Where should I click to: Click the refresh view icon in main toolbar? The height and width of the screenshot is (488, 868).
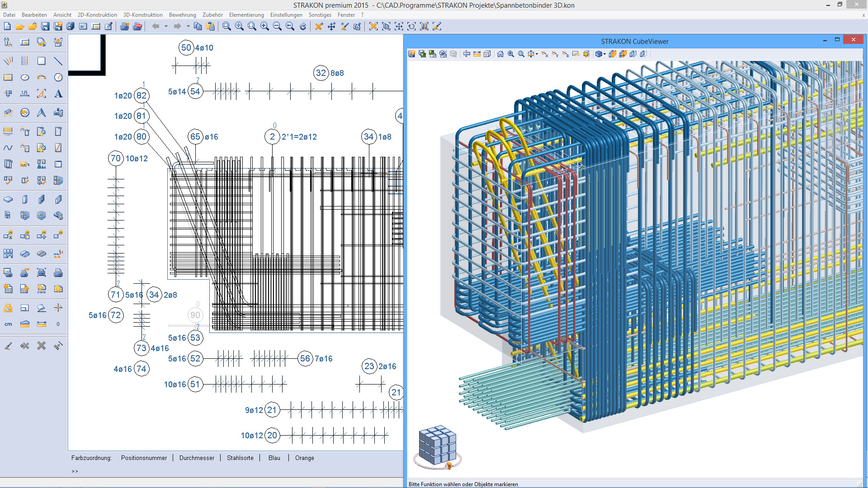(x=303, y=26)
